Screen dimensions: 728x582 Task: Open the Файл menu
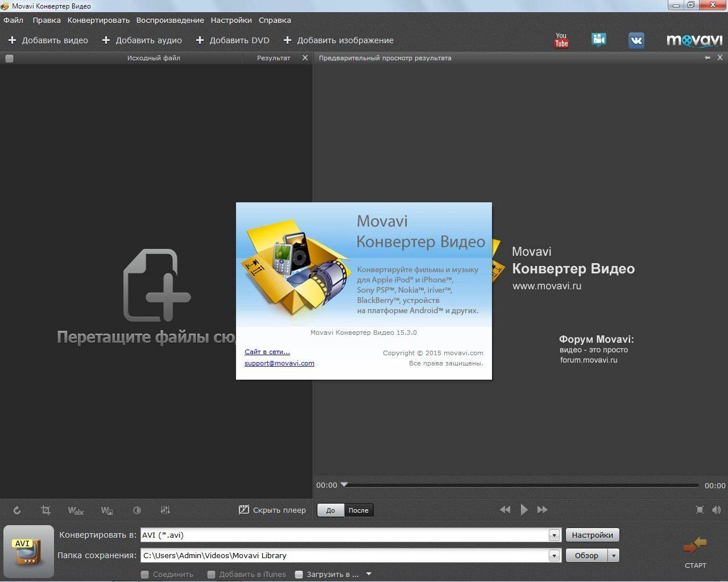[13, 20]
